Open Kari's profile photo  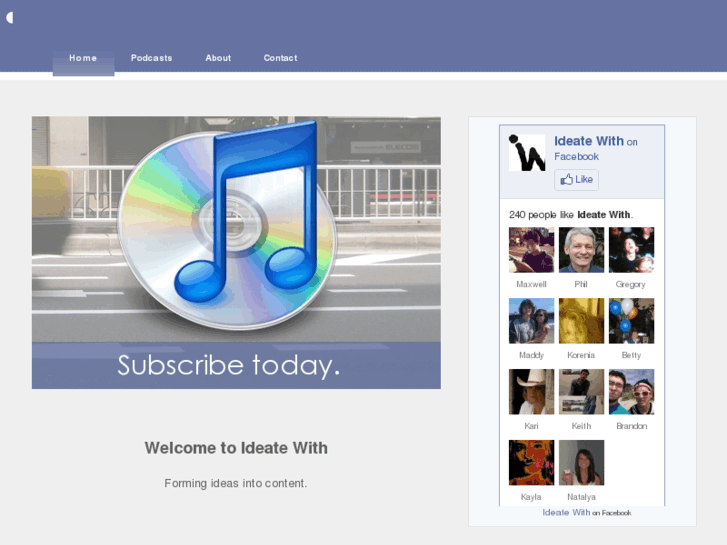click(531, 392)
